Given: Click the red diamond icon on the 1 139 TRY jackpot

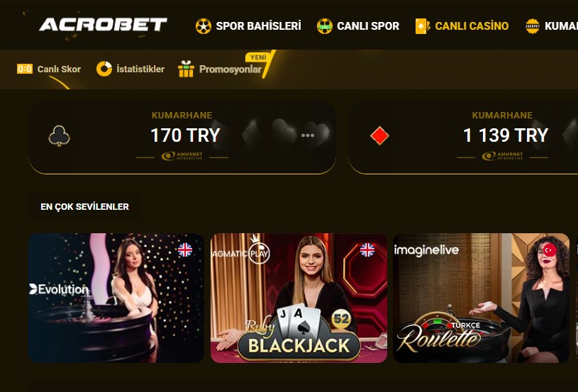Looking at the screenshot, I should tap(379, 136).
